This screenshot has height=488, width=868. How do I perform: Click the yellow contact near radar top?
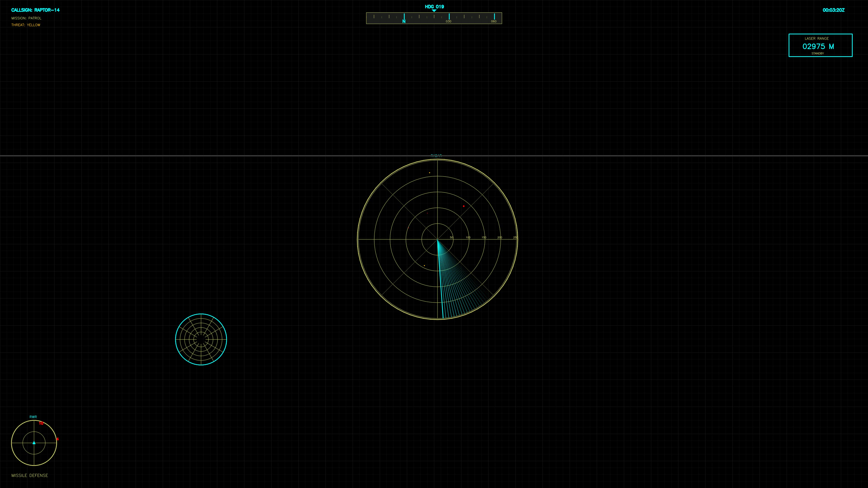[x=430, y=172]
